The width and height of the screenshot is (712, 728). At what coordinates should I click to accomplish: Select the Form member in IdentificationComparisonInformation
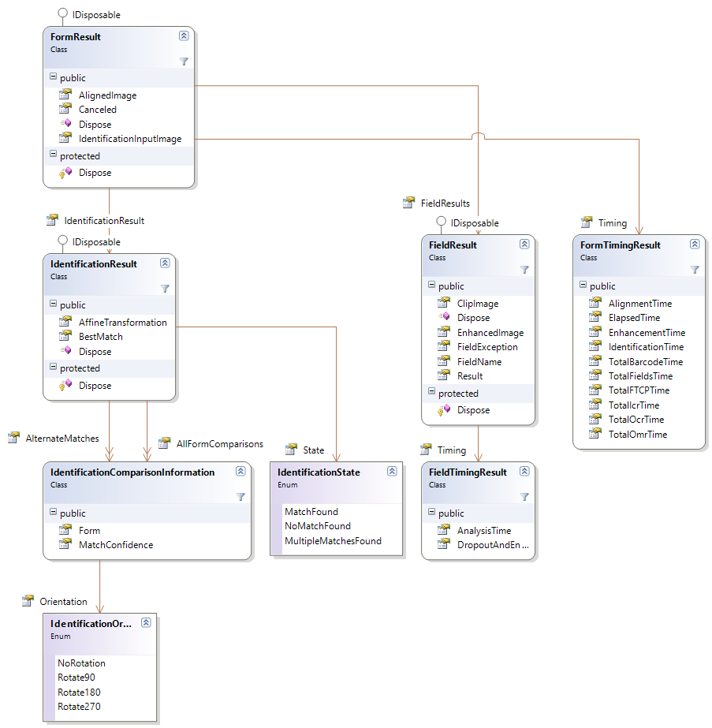click(x=89, y=530)
